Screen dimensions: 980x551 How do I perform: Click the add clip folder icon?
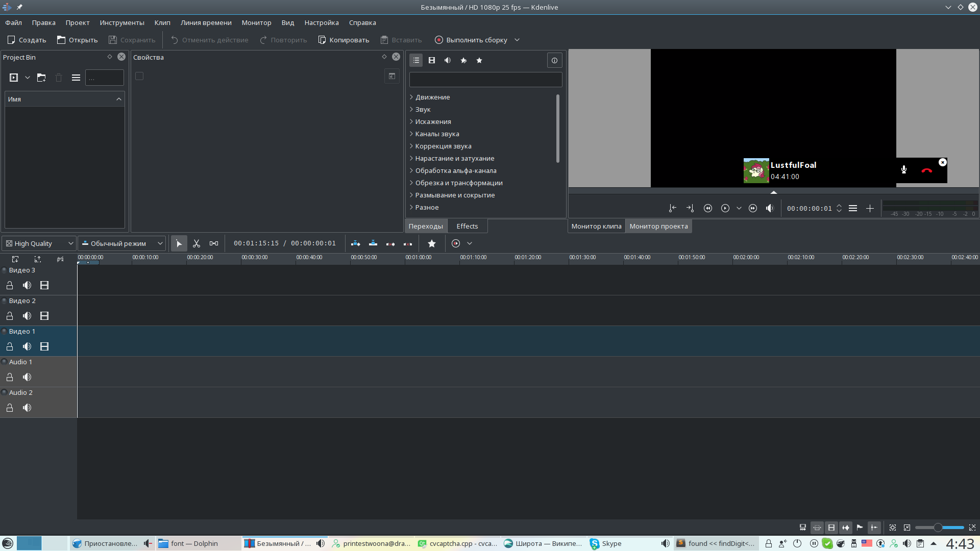click(x=41, y=78)
